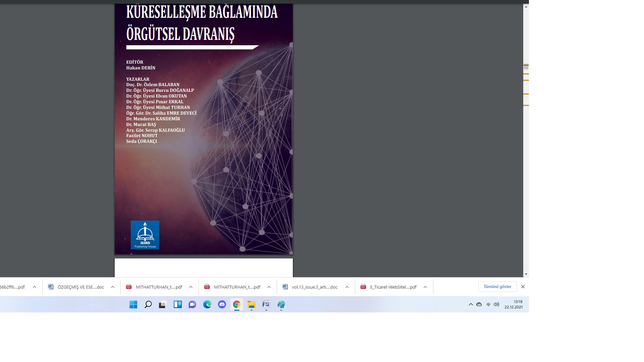Open downloaded file 56b2ff6....pdf

tap(12, 287)
